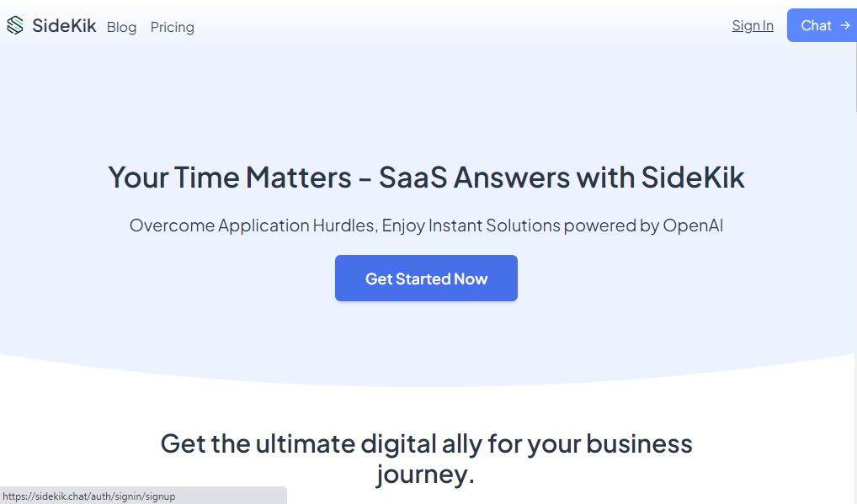Click the Sign In link

(753, 25)
